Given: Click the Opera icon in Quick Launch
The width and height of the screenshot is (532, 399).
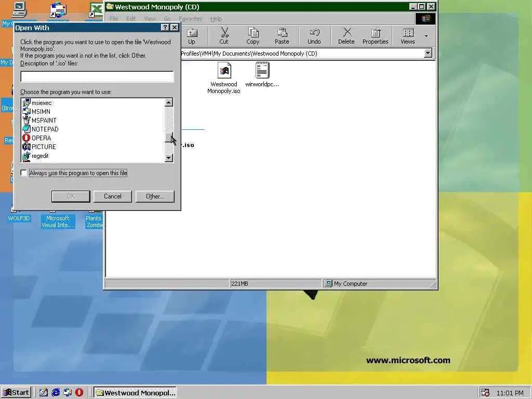Looking at the screenshot, I should [79, 392].
